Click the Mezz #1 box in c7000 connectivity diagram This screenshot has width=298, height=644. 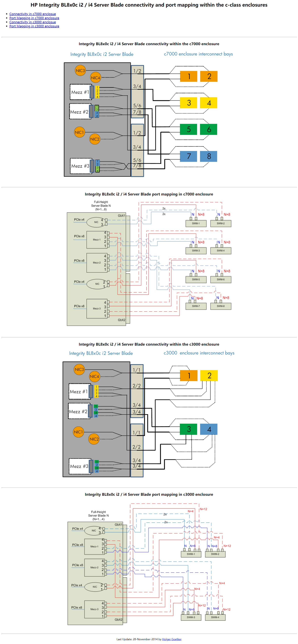coord(81,92)
